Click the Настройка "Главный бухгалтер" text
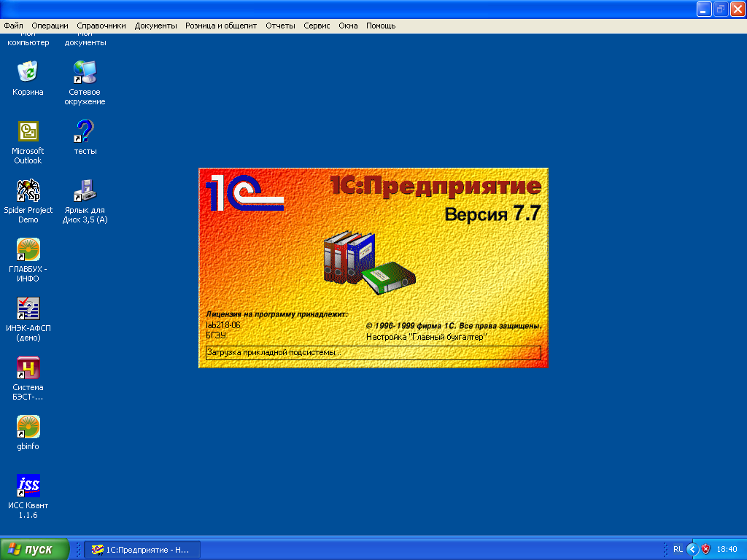747x560 pixels. point(426,337)
